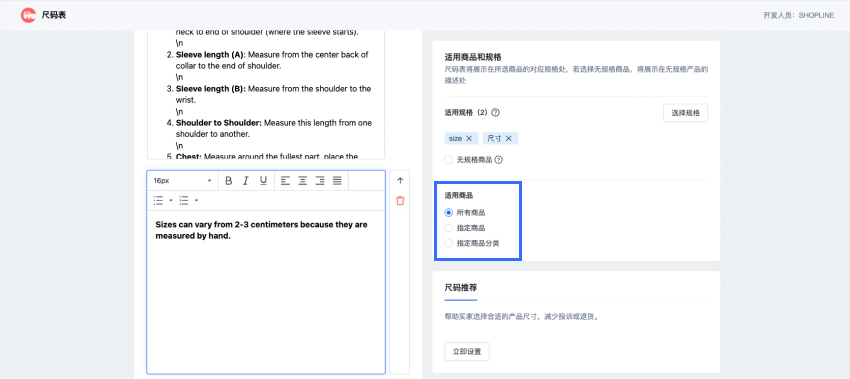850x379 pixels.
Task: Delete text block with red trash icon
Action: point(400,201)
